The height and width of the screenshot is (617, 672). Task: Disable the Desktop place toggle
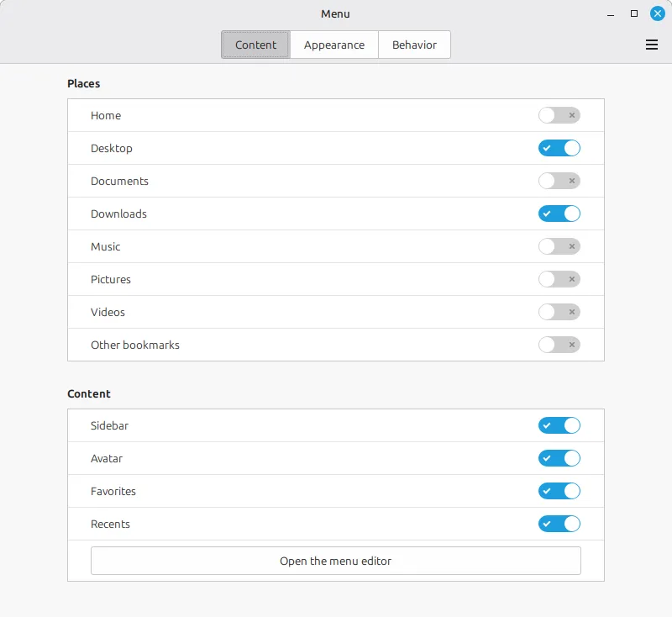(x=559, y=149)
